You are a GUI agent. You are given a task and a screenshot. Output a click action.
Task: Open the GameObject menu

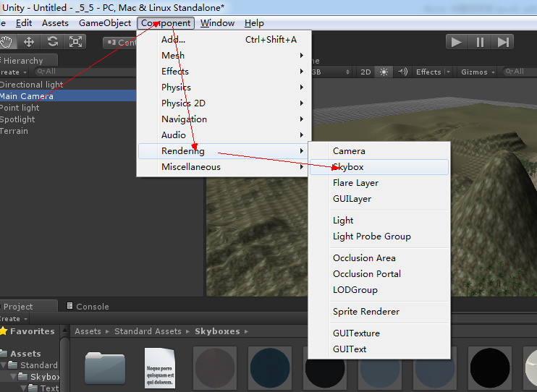(x=105, y=23)
